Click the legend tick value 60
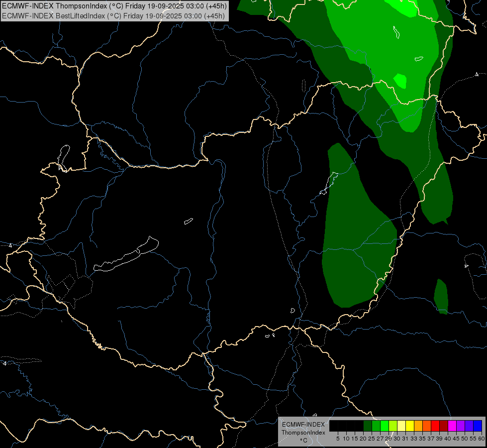487x448 pixels. pyautogui.click(x=482, y=439)
